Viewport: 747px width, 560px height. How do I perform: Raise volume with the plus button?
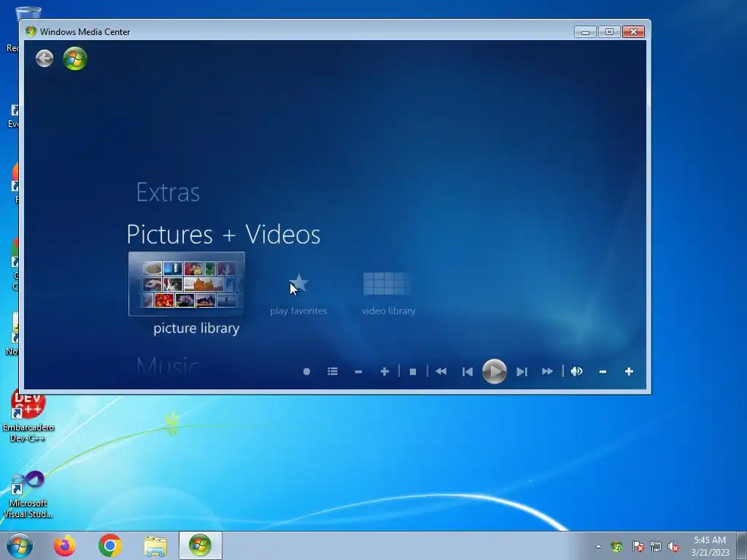[629, 371]
